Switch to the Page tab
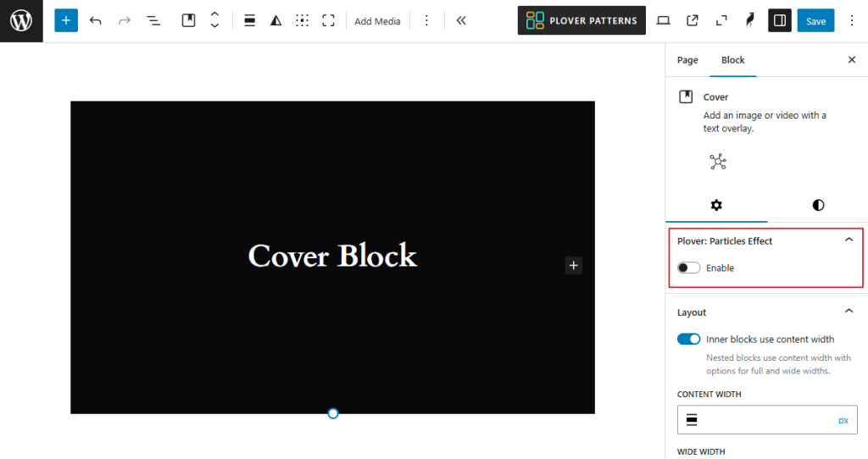This screenshot has height=459, width=868. (x=687, y=60)
